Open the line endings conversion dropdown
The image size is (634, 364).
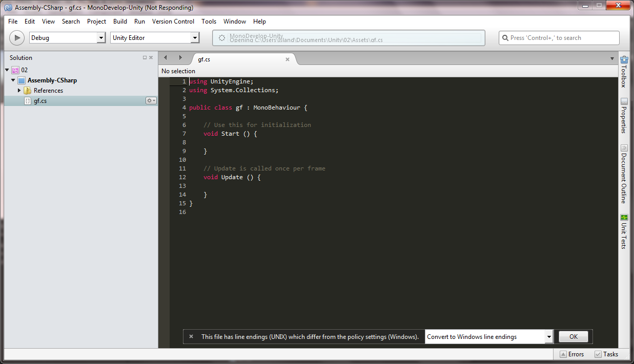click(x=549, y=337)
